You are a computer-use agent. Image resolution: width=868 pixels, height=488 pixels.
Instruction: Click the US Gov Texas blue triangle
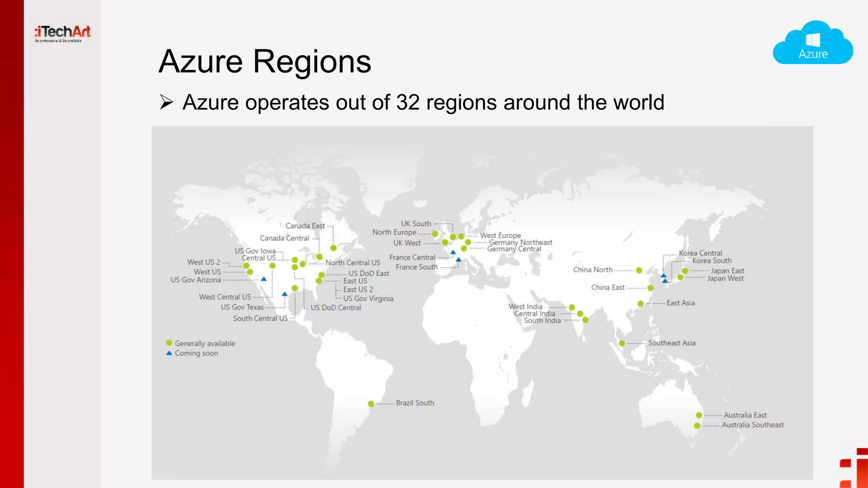tap(285, 294)
